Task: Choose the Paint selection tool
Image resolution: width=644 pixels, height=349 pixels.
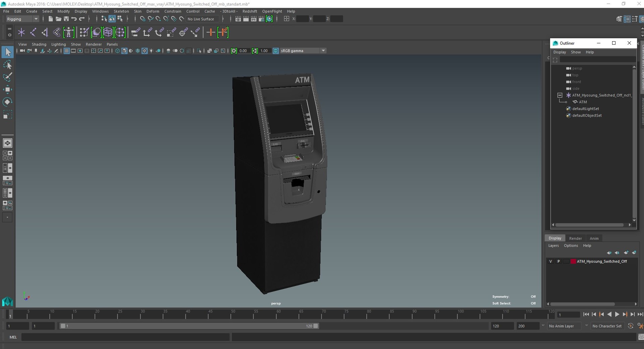Action: coord(7,77)
